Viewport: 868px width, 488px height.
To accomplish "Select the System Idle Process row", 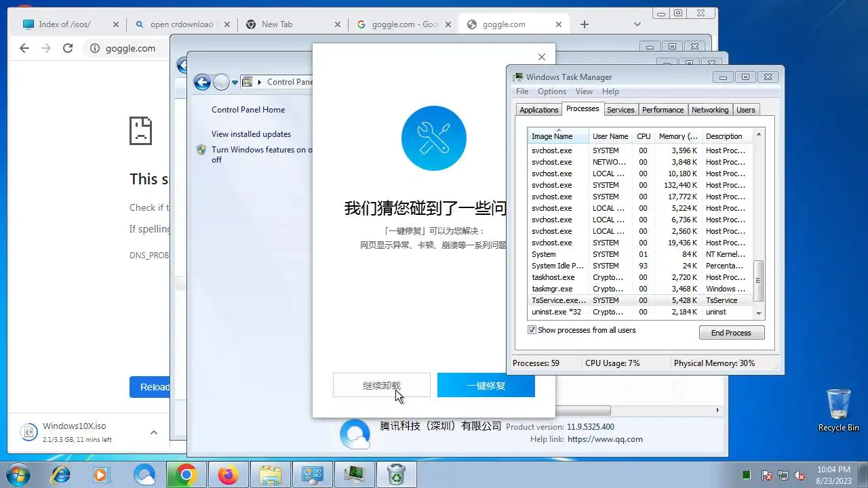I will (640, 266).
